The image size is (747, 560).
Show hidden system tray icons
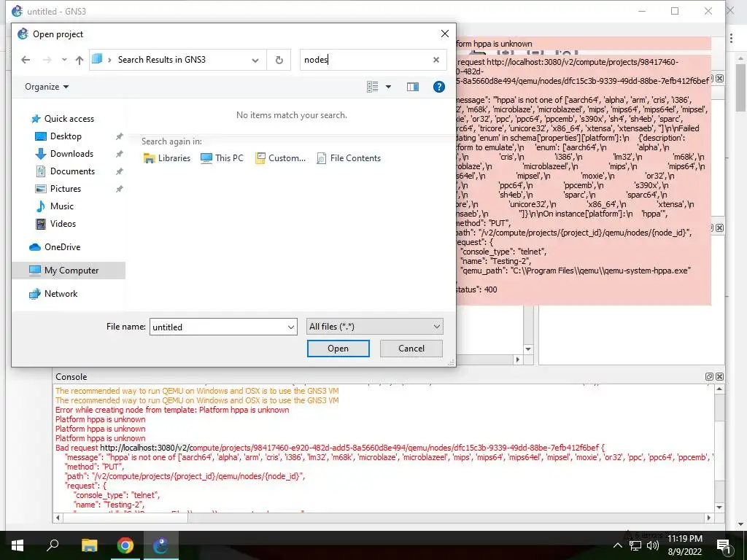(617, 545)
